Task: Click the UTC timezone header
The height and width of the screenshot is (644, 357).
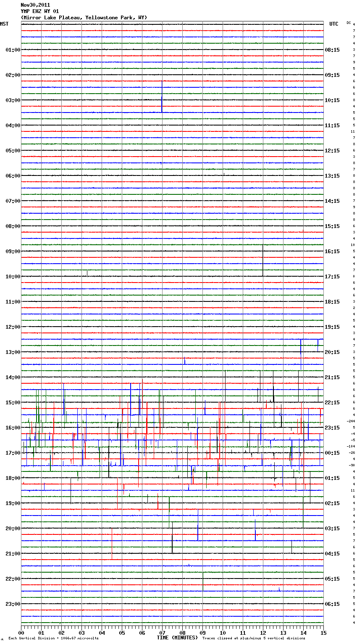Action: [x=334, y=24]
